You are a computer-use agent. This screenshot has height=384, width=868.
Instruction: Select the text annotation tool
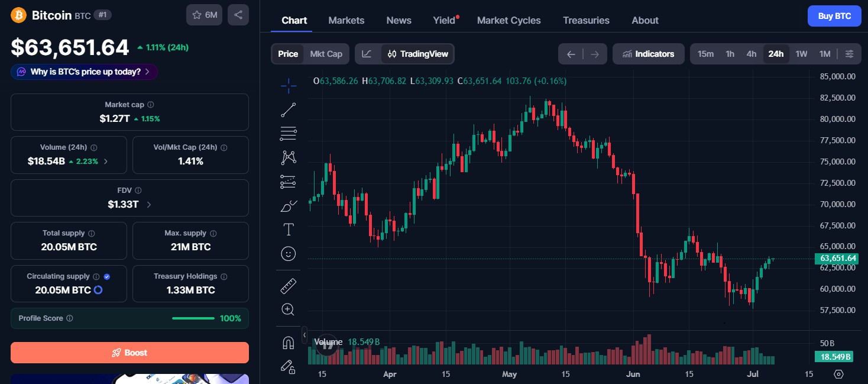[289, 230]
